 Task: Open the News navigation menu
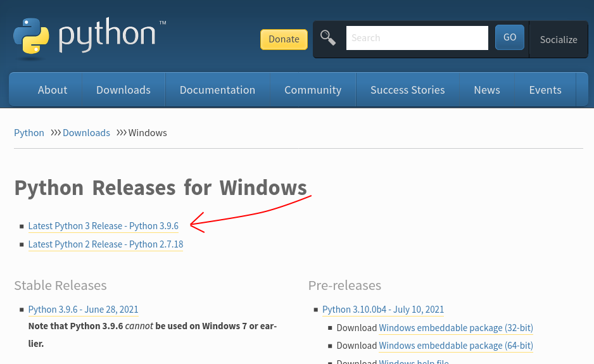(x=487, y=90)
